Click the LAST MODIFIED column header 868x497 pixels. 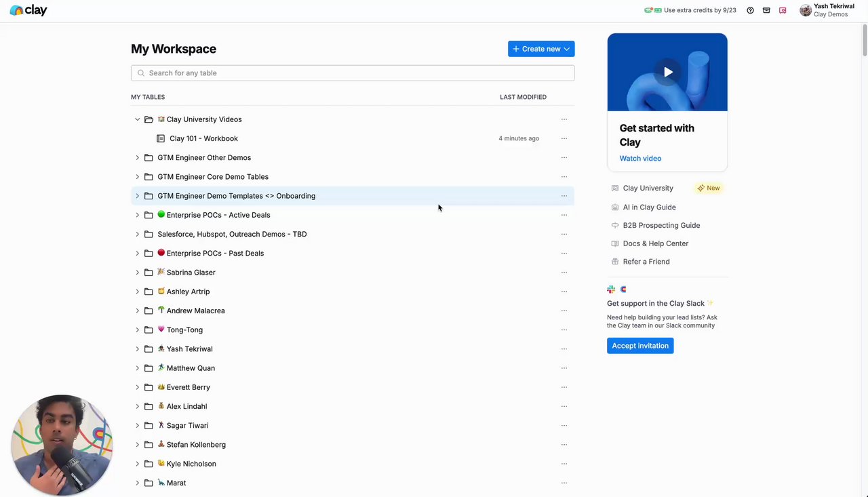click(523, 97)
